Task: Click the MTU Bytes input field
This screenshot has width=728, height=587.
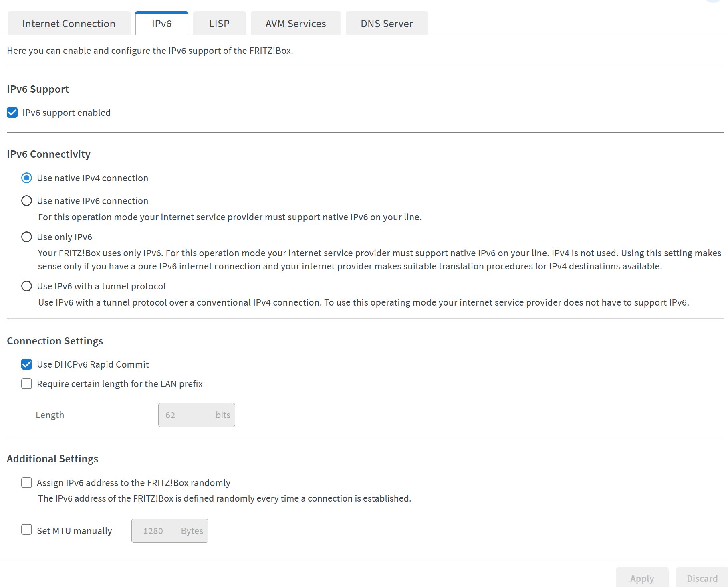Action: [x=170, y=531]
